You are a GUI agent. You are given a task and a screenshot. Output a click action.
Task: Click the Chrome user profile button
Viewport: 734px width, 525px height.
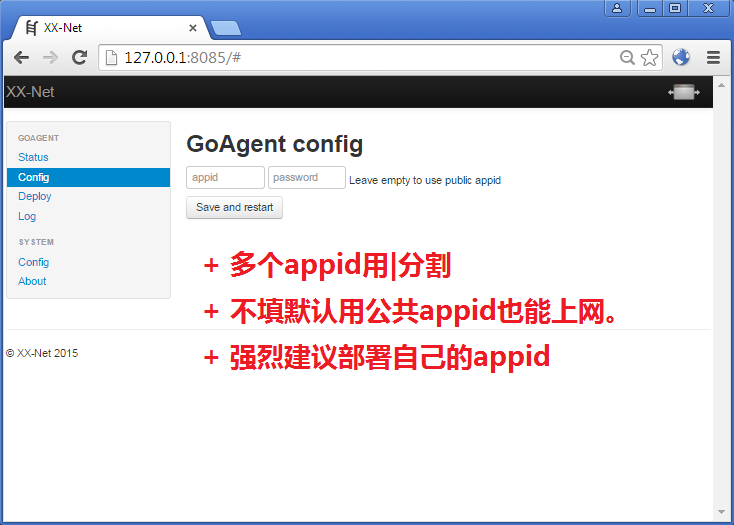(617, 8)
